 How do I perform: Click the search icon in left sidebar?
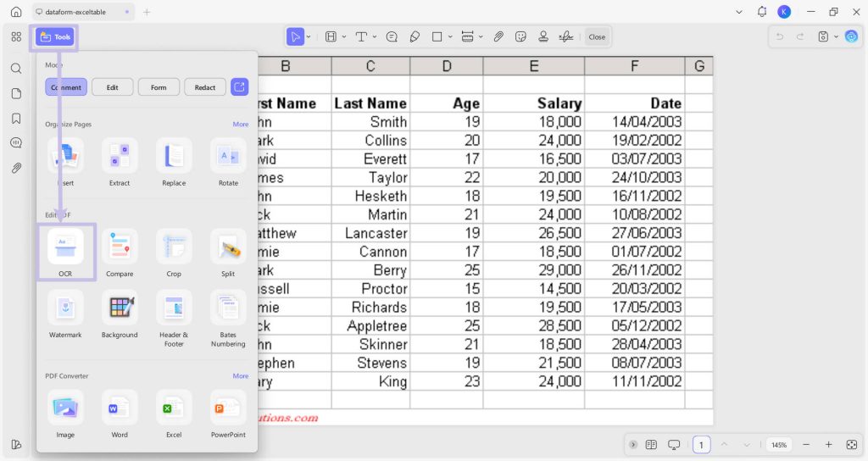click(16, 68)
